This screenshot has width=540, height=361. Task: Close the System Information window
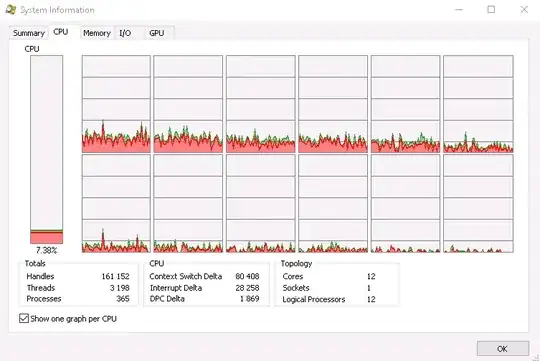click(524, 10)
